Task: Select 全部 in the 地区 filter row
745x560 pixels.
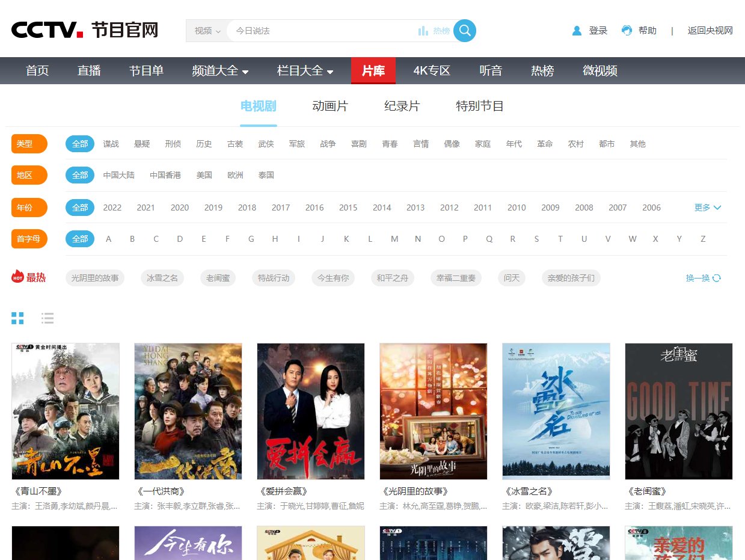Action: click(x=80, y=175)
